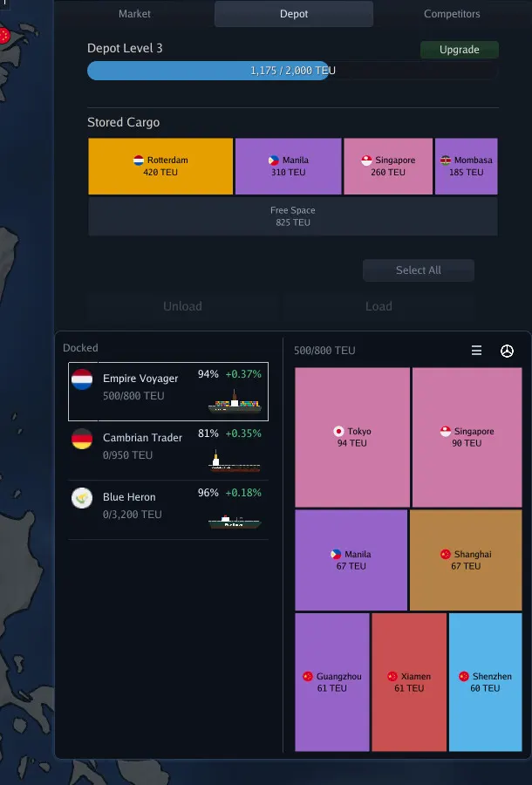Click the 500/800 TEU cargo hold header

(324, 351)
